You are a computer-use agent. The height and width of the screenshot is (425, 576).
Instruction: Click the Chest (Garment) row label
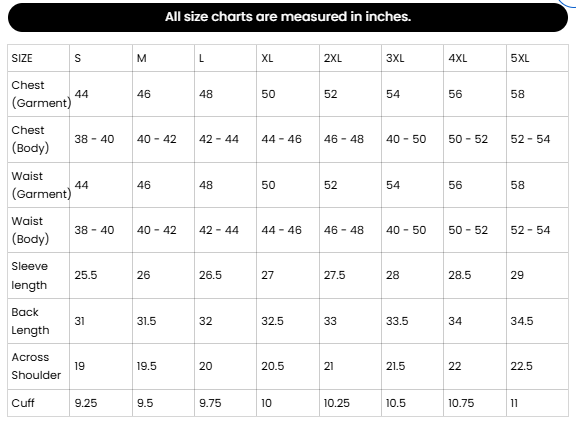[39, 94]
